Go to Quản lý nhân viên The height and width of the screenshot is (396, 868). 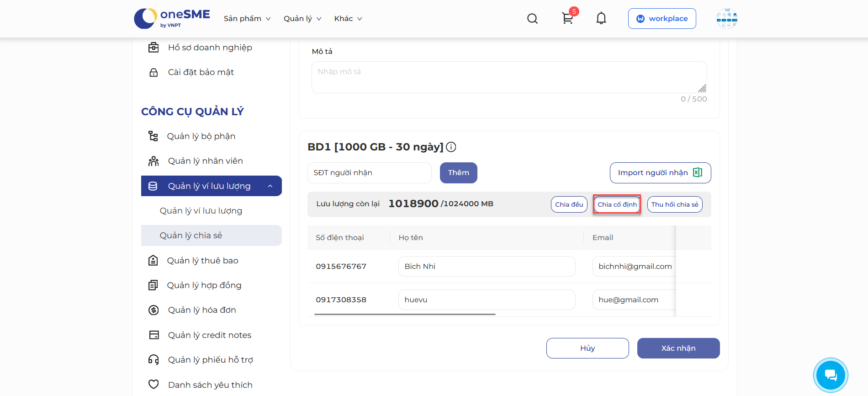pyautogui.click(x=205, y=161)
